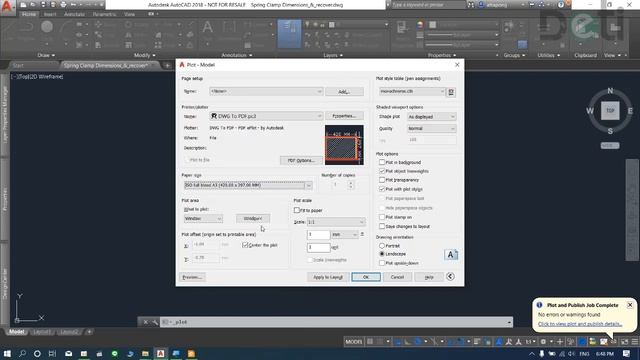Select Portrait drawing orientation
This screenshot has height=360, width=640.
coord(382,246)
